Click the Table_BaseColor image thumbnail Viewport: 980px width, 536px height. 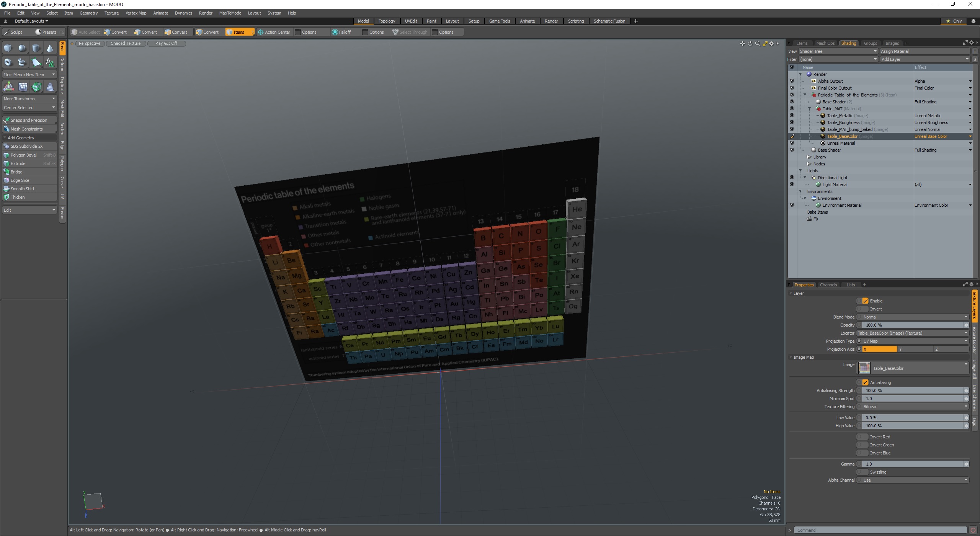(864, 368)
